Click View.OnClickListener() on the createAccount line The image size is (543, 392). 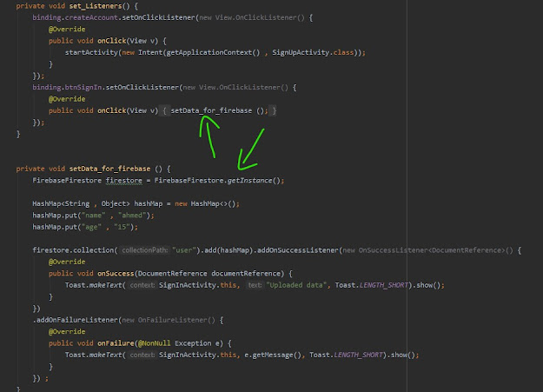pos(260,17)
